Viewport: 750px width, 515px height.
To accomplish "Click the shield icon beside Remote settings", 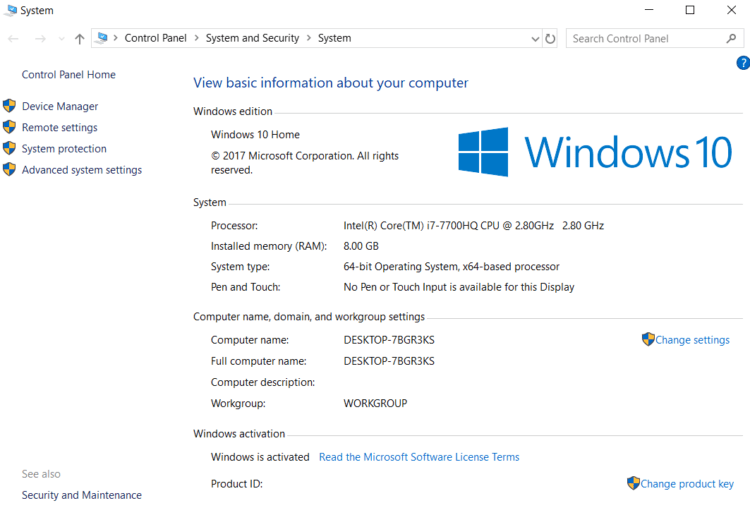I will click(x=9, y=127).
